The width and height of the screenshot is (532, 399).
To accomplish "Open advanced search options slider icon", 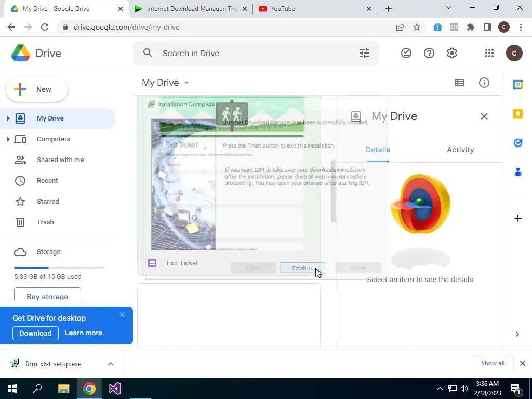I will [x=364, y=53].
